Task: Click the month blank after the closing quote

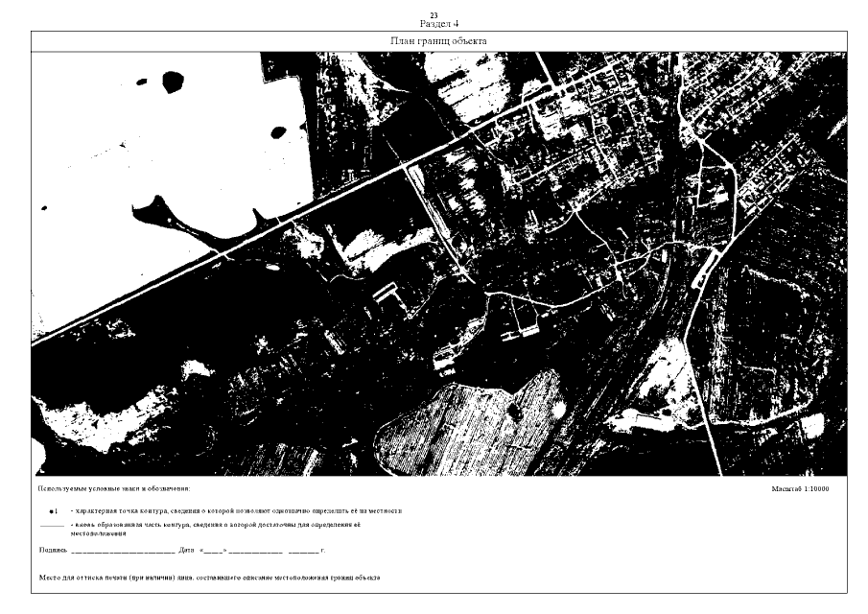Action: tap(256, 552)
